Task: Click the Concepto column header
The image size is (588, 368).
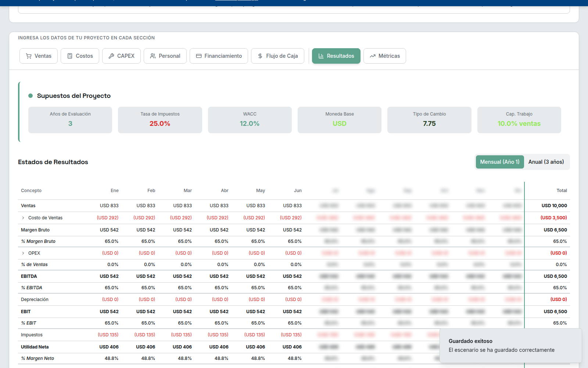Action: (x=31, y=191)
